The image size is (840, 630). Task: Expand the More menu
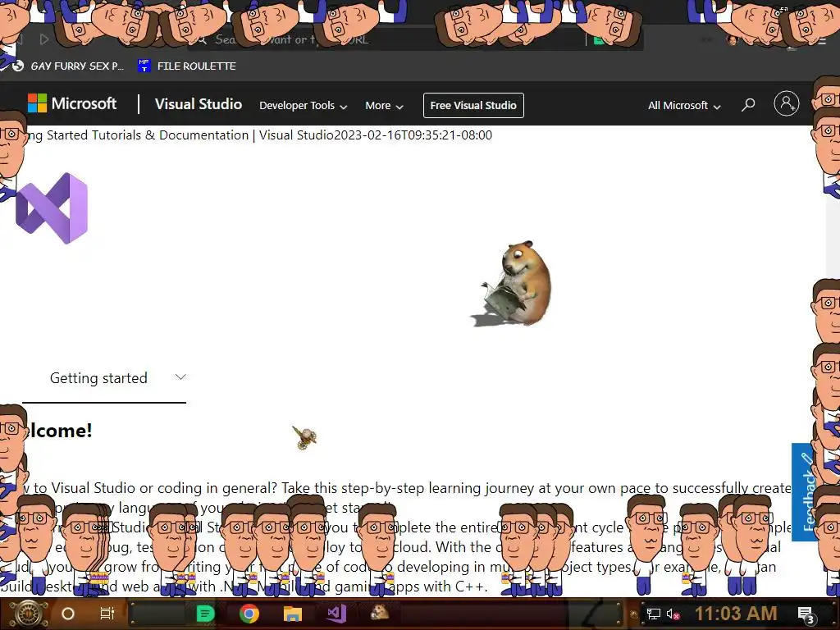384,106
